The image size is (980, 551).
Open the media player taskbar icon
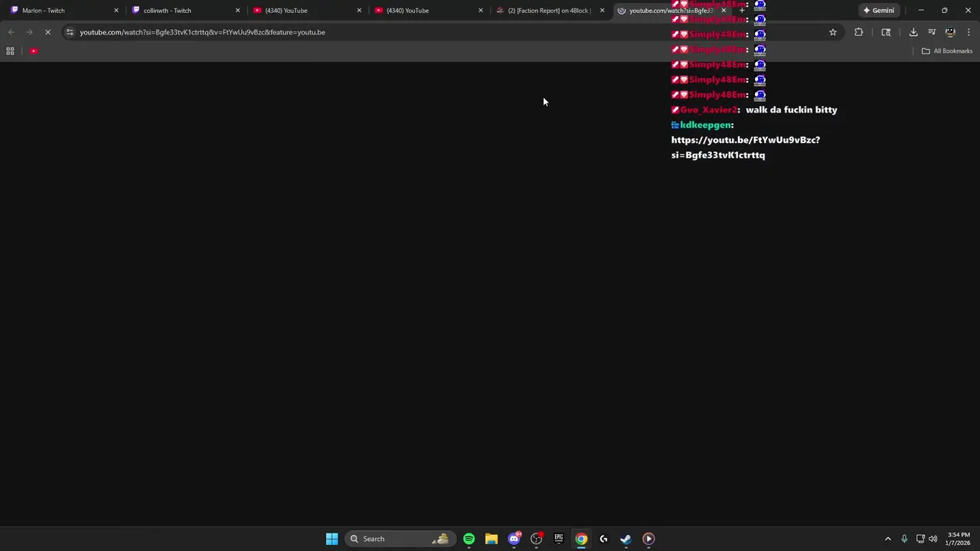coord(648,539)
